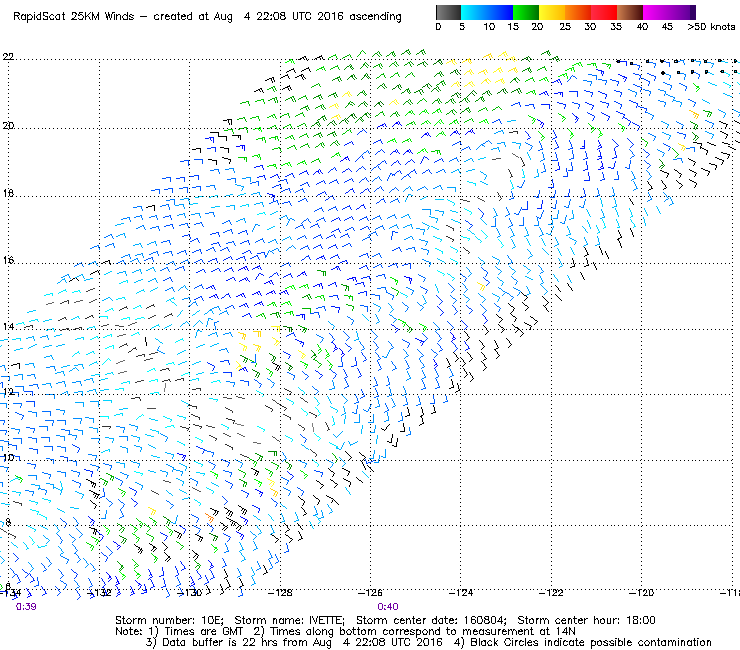Image resolution: width=740 pixels, height=650 pixels.
Task: Click the purple "0:39" time label
Action: pyautogui.click(x=26, y=607)
